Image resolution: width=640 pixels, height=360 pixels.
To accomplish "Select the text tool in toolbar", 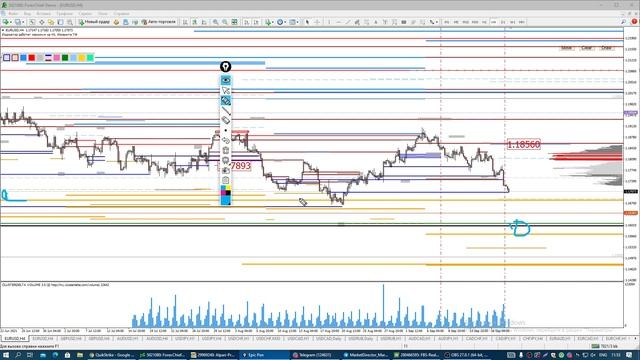I will pyautogui.click(x=376, y=22).
